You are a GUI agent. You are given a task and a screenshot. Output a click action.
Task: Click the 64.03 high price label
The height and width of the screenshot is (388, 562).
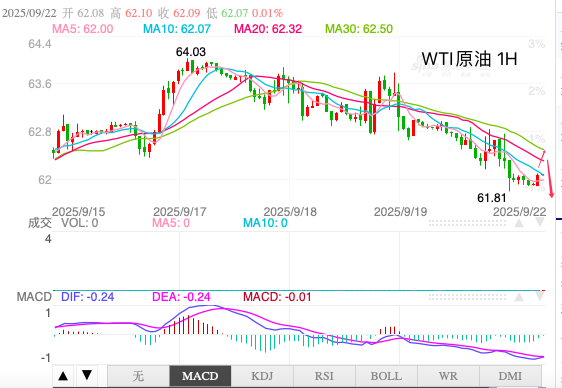click(191, 52)
